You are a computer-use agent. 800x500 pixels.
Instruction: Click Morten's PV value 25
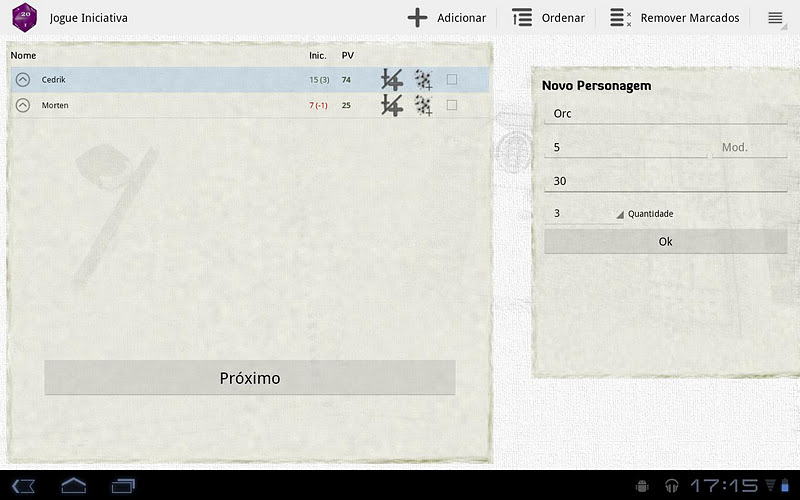point(346,105)
